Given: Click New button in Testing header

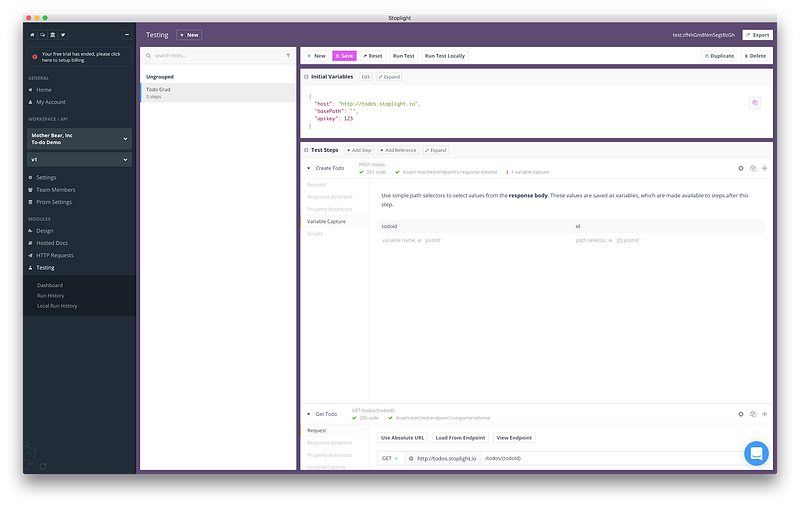Looking at the screenshot, I should [x=189, y=35].
